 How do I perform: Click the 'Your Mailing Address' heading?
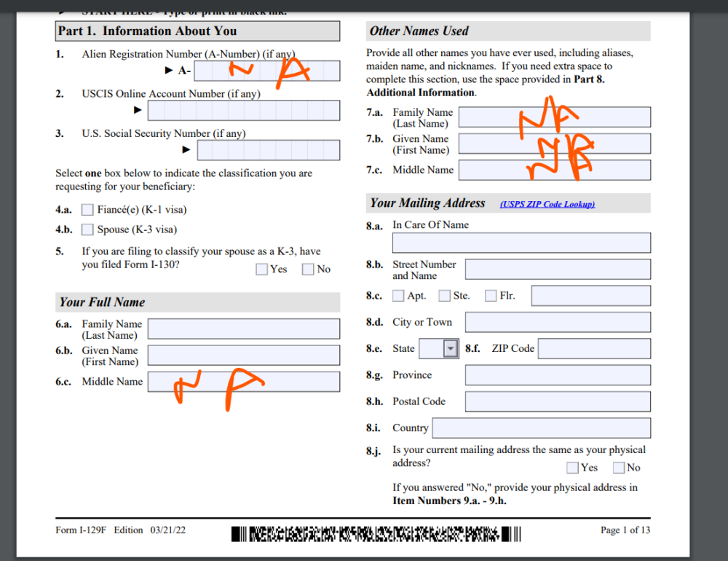coord(427,203)
